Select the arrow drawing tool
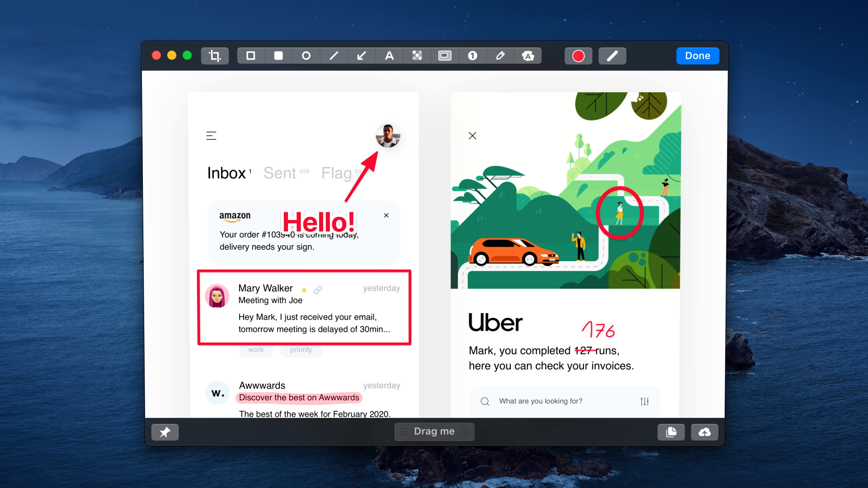The height and width of the screenshot is (488, 868). [362, 56]
